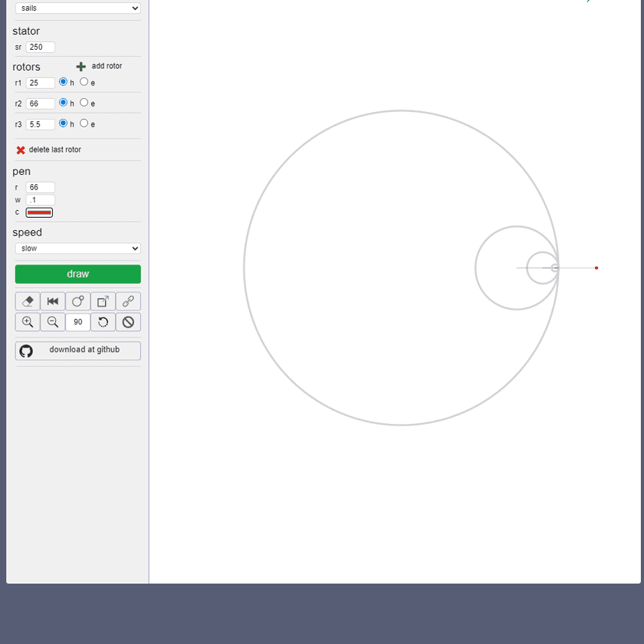
Task: Click the stator sr input showing 250
Action: coord(40,47)
